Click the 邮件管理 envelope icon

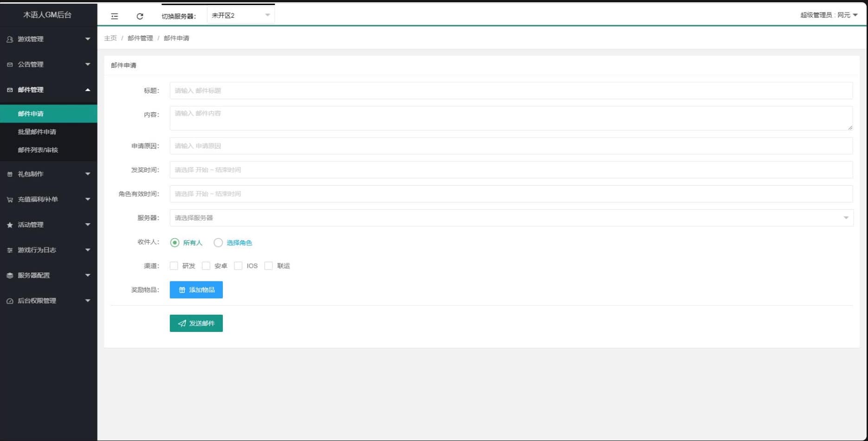(x=10, y=90)
